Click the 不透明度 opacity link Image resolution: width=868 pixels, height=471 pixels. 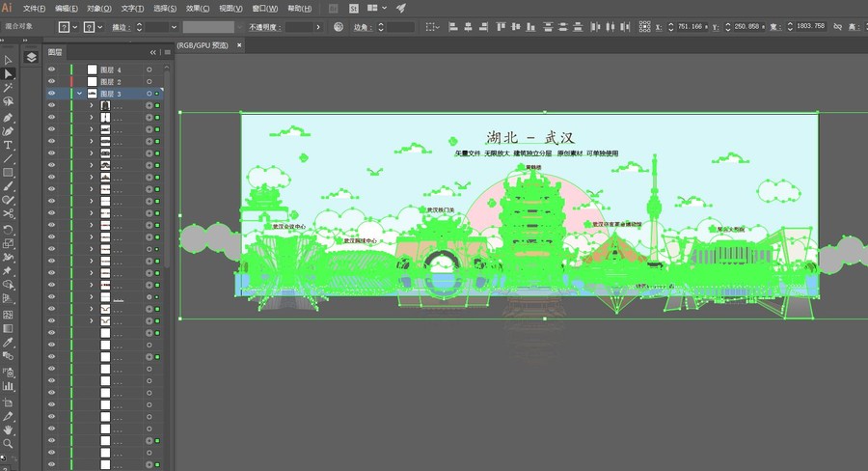coord(264,27)
